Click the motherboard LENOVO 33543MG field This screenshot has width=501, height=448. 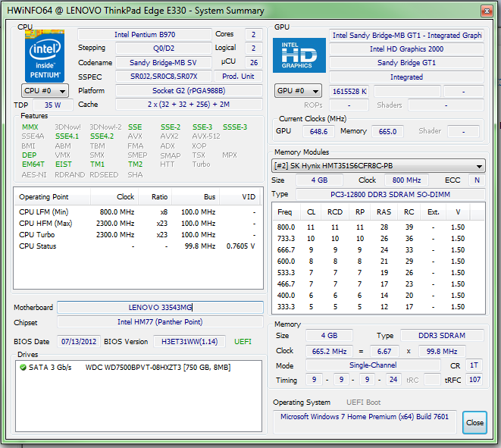click(160, 308)
